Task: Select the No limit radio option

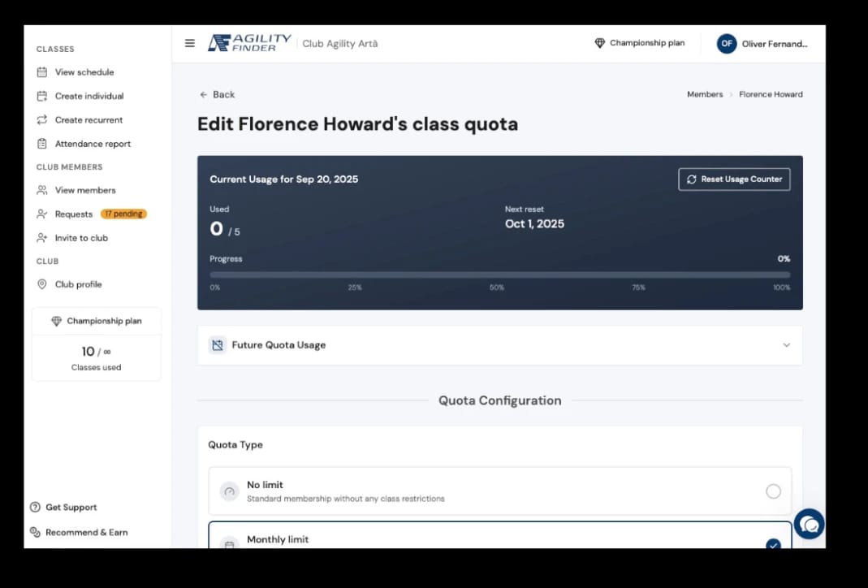Action: pyautogui.click(x=773, y=491)
